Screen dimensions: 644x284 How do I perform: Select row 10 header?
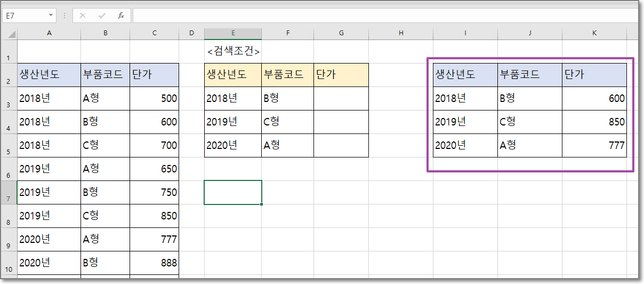(10, 263)
